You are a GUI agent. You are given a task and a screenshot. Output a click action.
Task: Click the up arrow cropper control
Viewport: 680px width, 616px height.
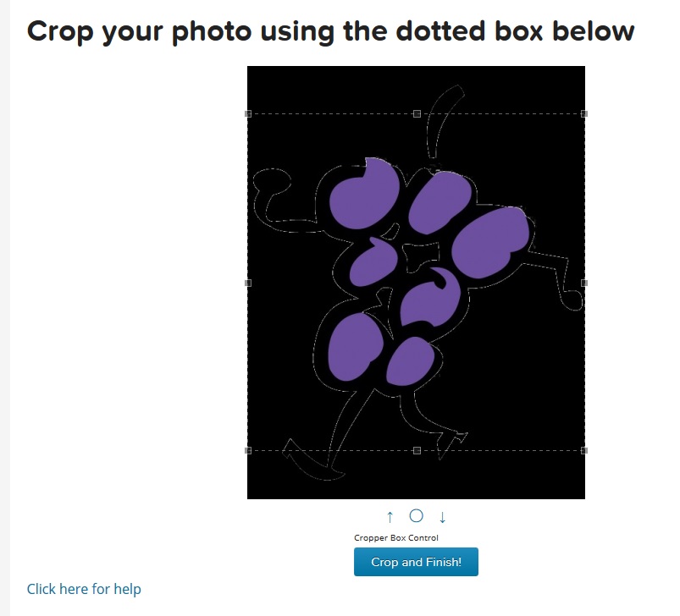point(390,516)
